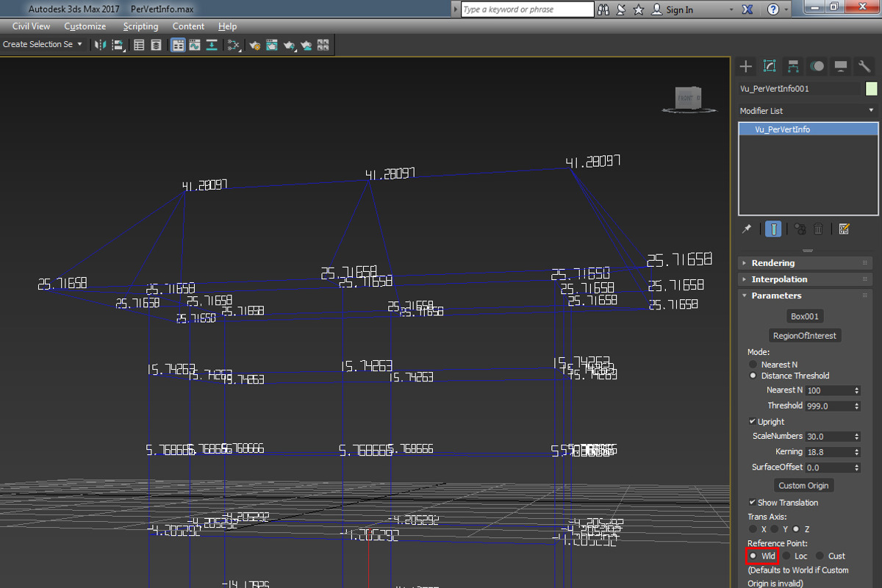Open the Layer Explorer icon
This screenshot has width=882, height=588.
pos(156,45)
